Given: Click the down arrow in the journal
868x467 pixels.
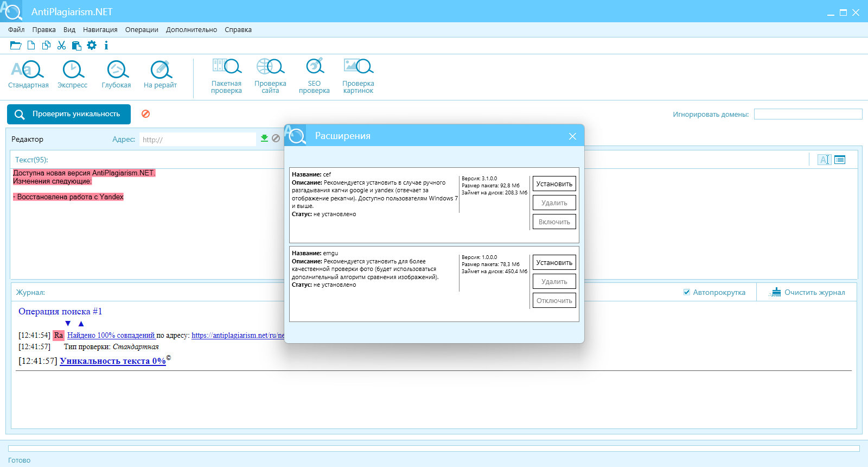Looking at the screenshot, I should click(x=68, y=324).
